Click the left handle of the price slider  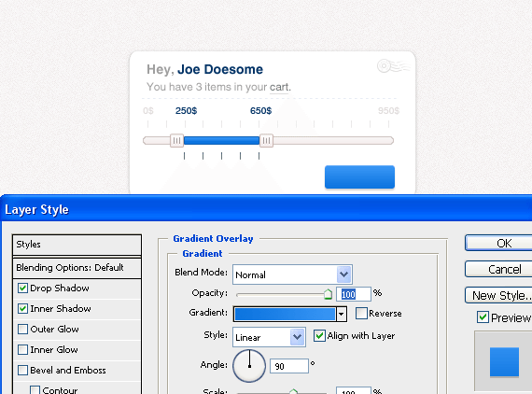(x=176, y=140)
